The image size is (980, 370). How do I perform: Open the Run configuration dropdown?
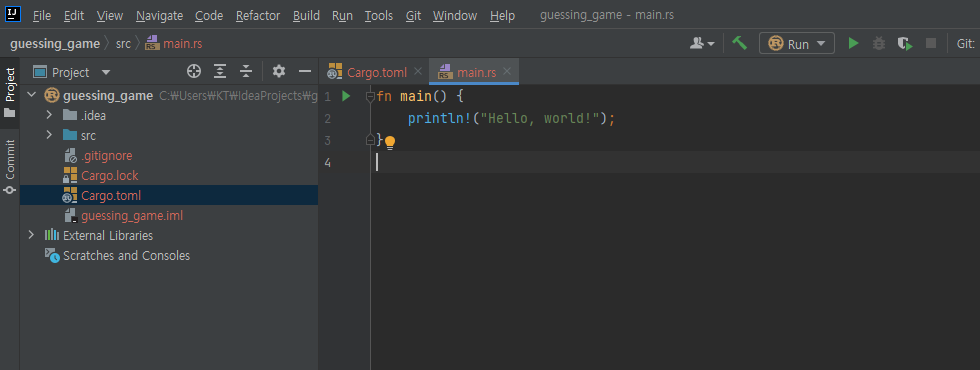[797, 43]
